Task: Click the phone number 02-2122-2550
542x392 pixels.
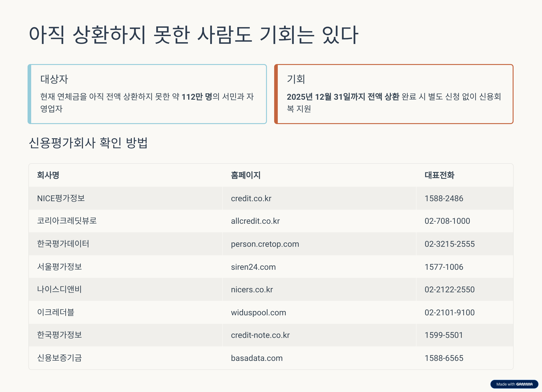Action: point(449,290)
